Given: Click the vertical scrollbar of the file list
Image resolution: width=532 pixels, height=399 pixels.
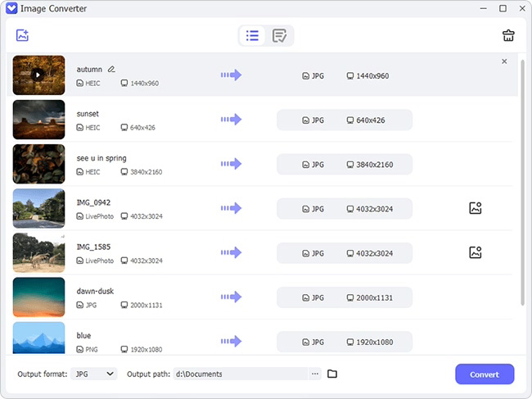Looking at the screenshot, I should pos(523,183).
